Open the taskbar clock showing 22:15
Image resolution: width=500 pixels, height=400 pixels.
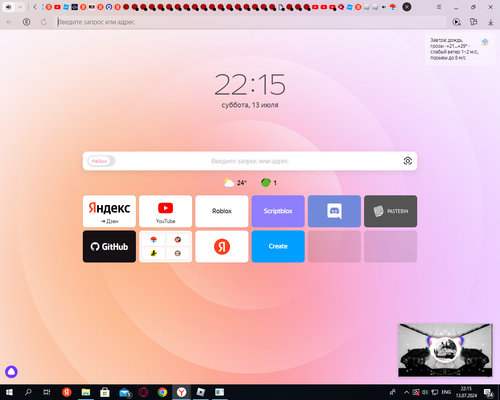(466, 392)
